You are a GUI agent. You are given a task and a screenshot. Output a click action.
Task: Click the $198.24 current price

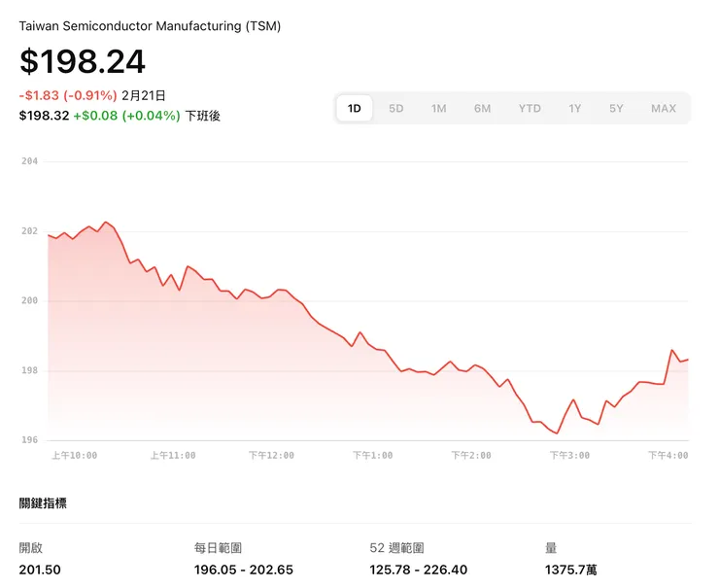coord(83,62)
